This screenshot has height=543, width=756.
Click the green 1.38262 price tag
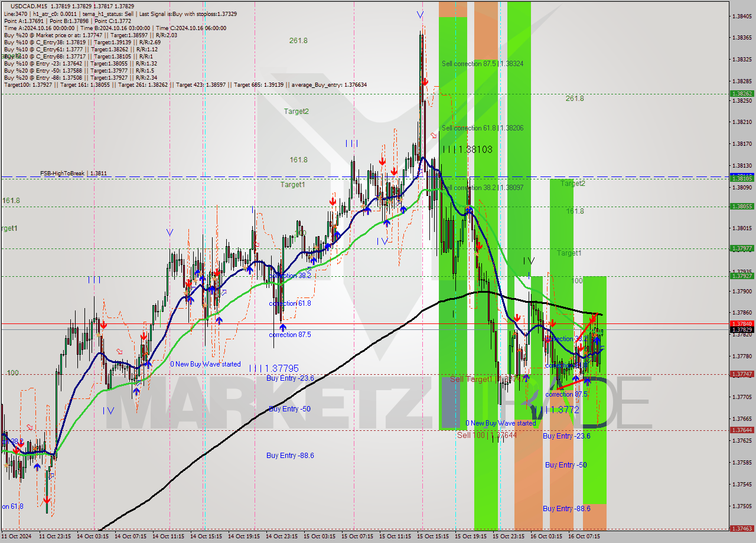pyautogui.click(x=741, y=93)
